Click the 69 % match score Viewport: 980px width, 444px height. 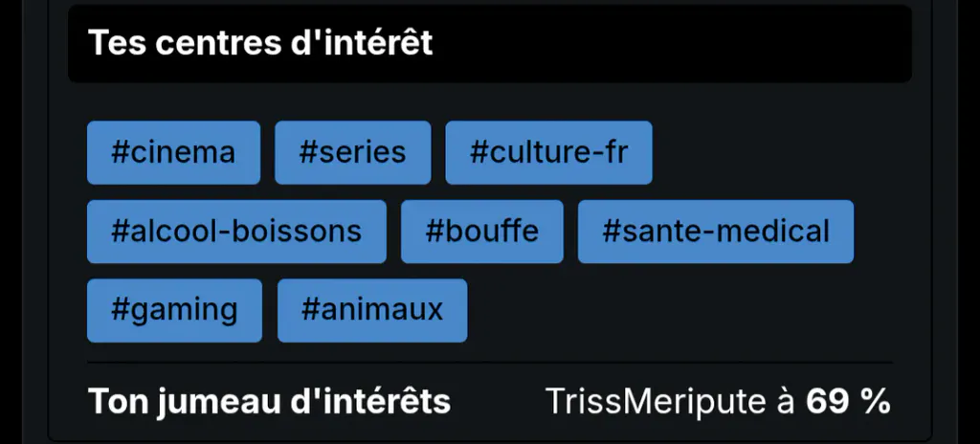(x=848, y=401)
